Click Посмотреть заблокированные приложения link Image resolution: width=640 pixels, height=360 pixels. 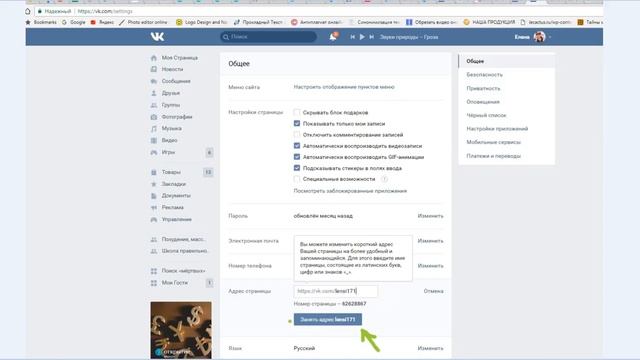[350, 191]
